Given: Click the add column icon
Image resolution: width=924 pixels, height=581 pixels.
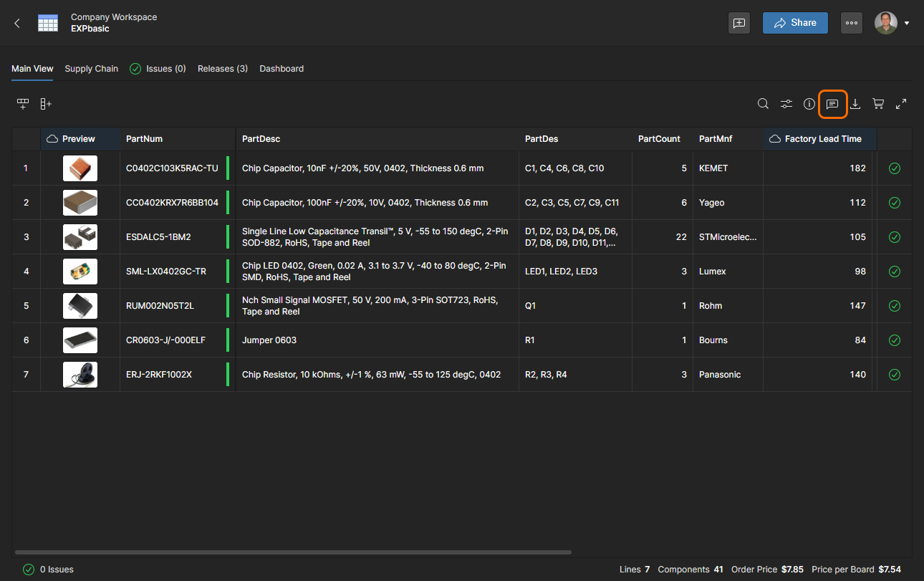Looking at the screenshot, I should coord(46,104).
